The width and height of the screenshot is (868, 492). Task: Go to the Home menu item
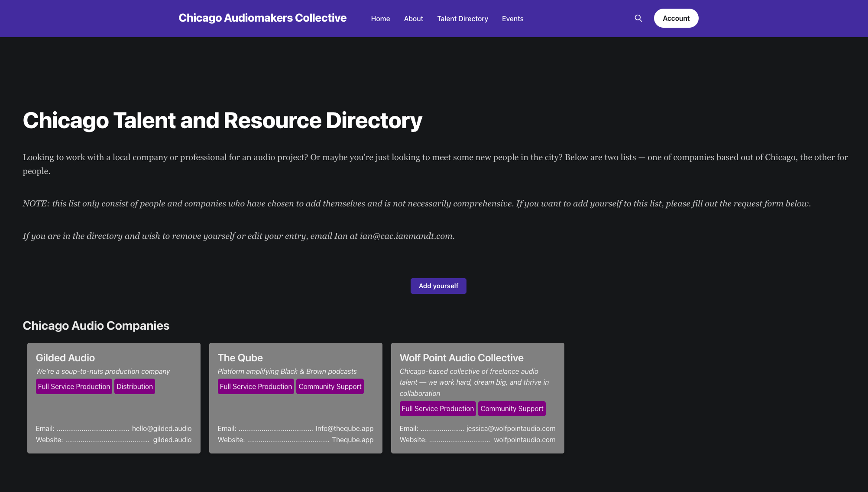tap(380, 19)
